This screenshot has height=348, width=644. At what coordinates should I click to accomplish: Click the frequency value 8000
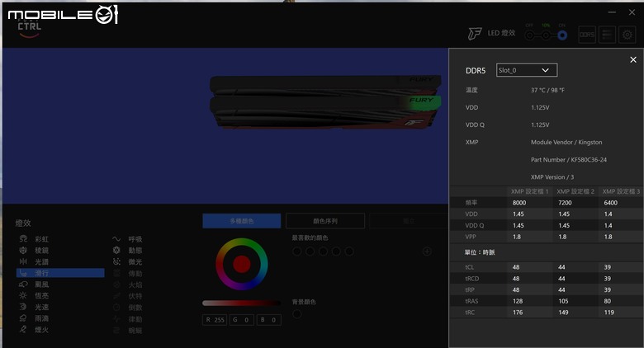(519, 203)
